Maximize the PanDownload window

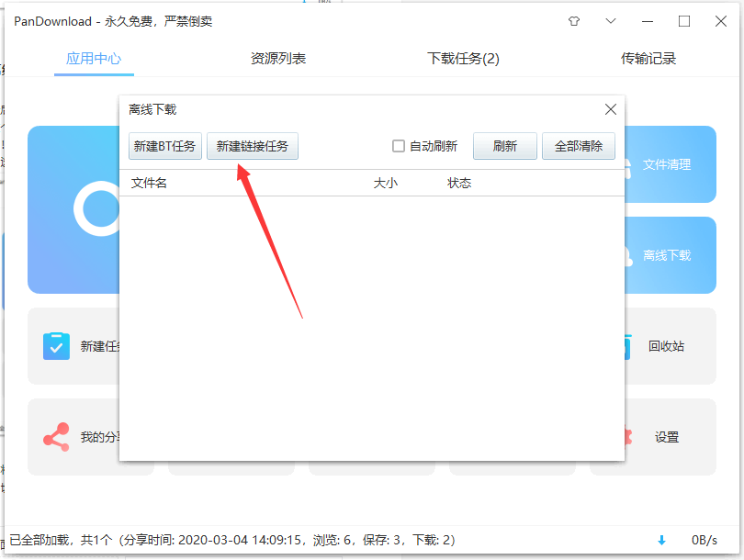[684, 21]
